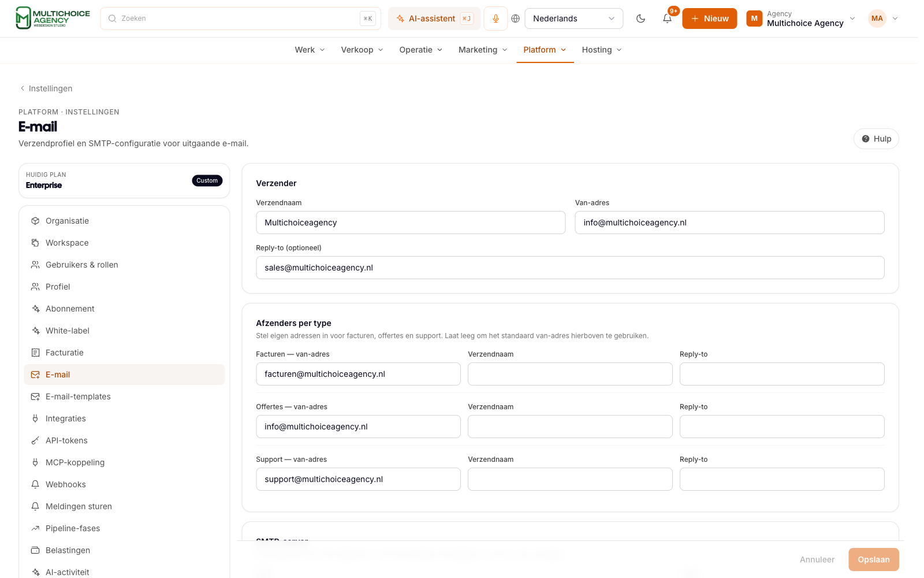Open the notifications bell
This screenshot has width=924, height=578.
pyautogui.click(x=667, y=18)
